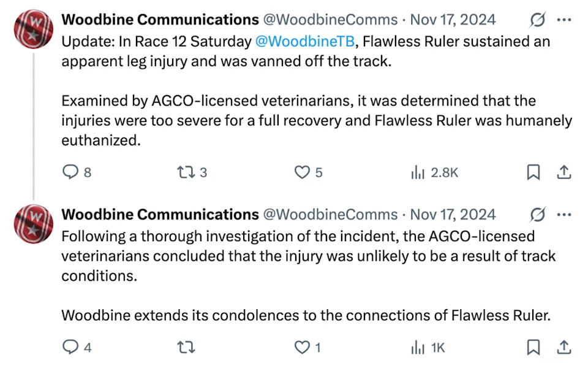Bookmark the second tweet about condolences

[533, 347]
